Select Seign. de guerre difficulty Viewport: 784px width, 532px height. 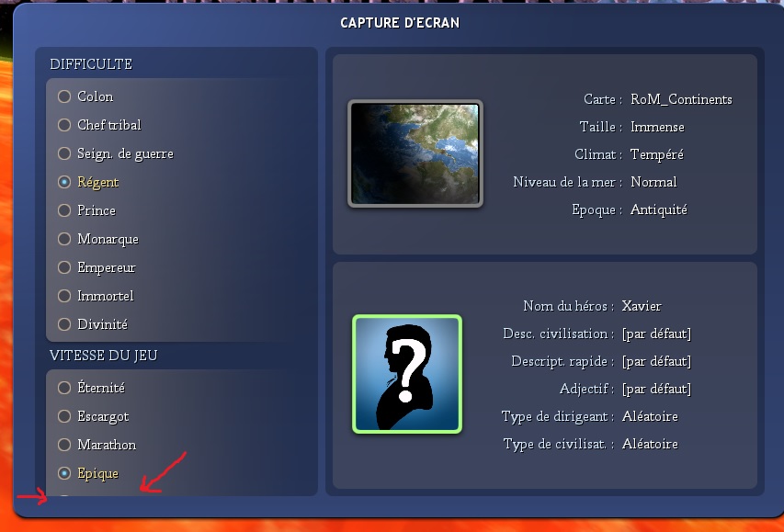click(x=64, y=153)
